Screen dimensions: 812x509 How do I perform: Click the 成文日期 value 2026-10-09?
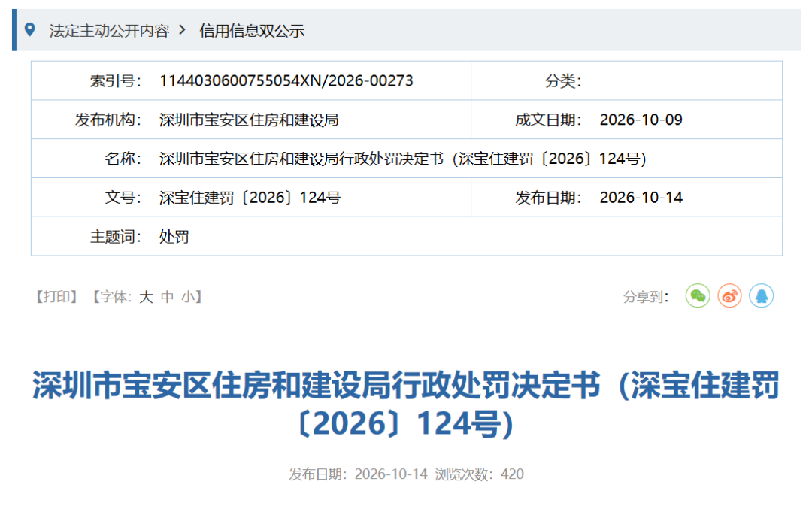[641, 120]
